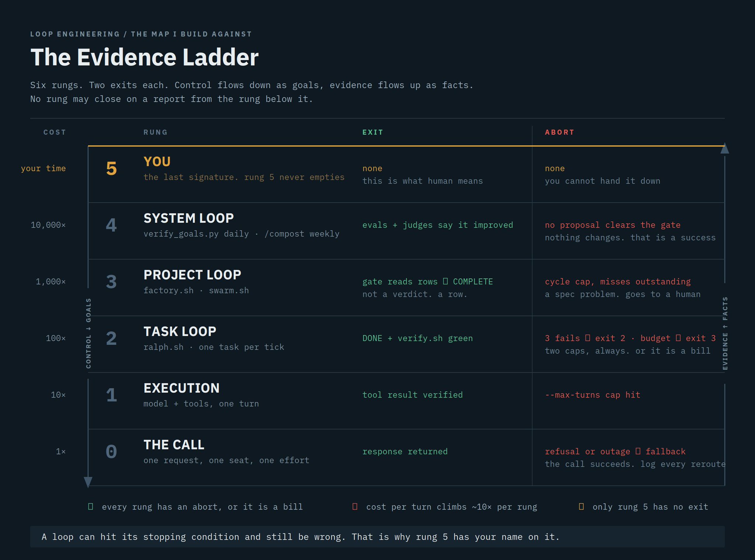Click 'ralph.sh · one task per tick'
This screenshot has width=755, height=560.
click(214, 347)
